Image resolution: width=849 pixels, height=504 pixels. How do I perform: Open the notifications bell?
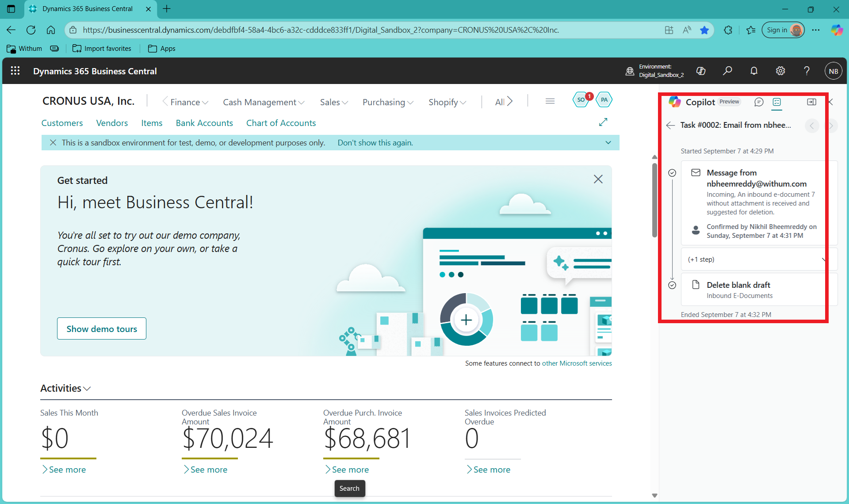coord(754,71)
